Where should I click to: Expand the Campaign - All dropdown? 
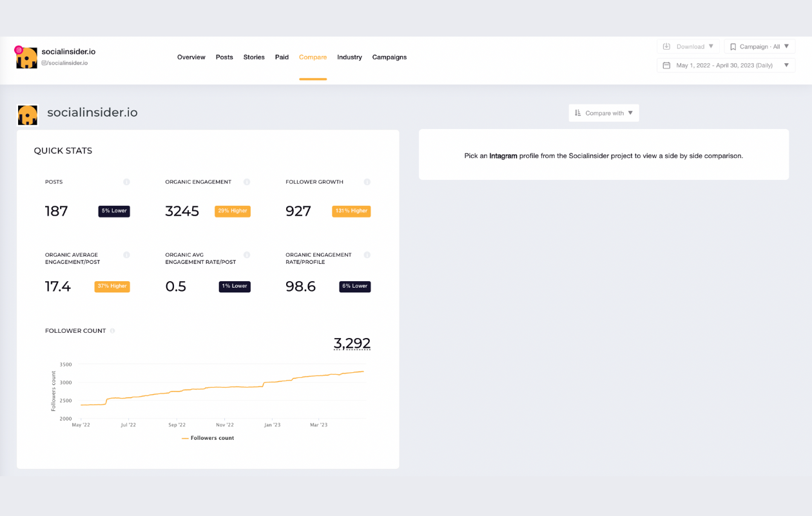tap(759, 46)
